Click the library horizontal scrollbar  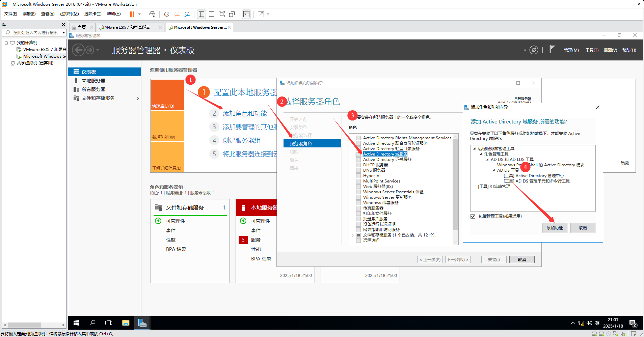point(24,325)
